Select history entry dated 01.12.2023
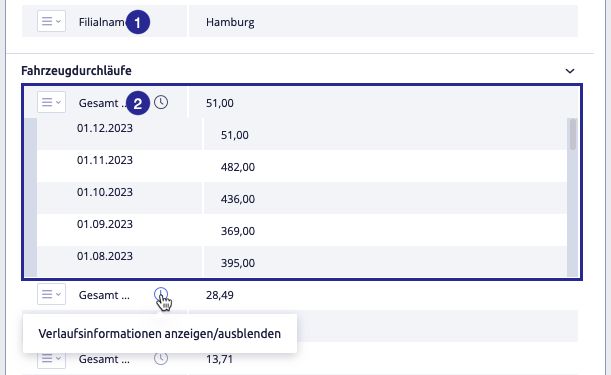Image resolution: width=611 pixels, height=375 pixels. (105, 128)
